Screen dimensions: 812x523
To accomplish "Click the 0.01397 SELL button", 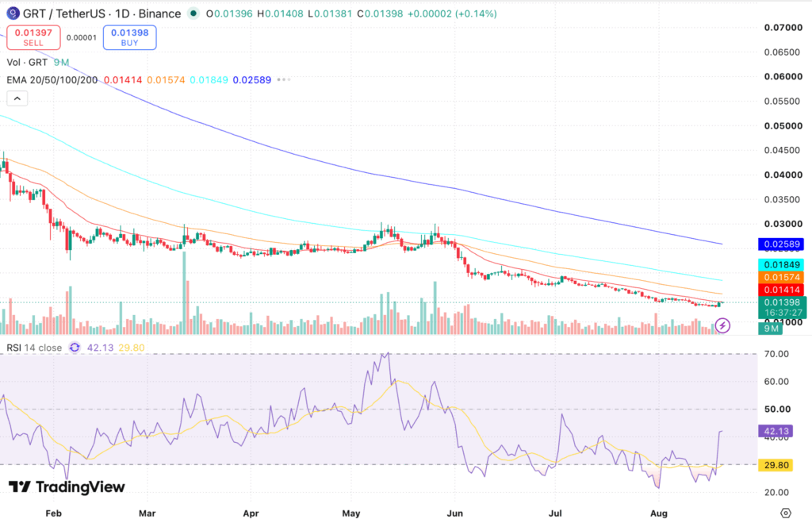I will coord(33,37).
